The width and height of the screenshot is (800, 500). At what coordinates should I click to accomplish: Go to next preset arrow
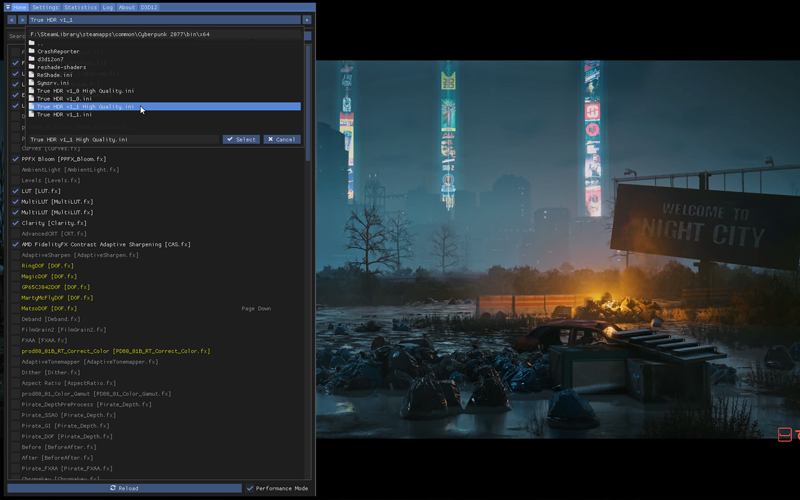[22, 20]
